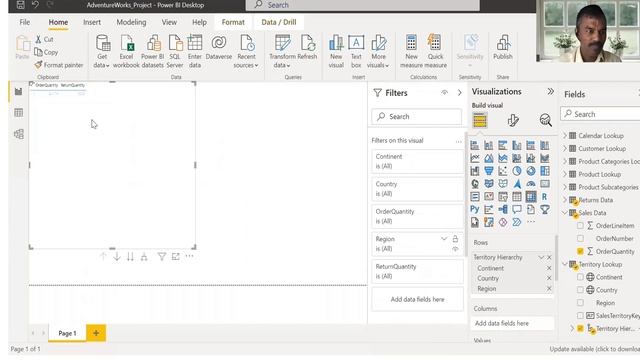Check the Country field checkbox

click(x=580, y=290)
